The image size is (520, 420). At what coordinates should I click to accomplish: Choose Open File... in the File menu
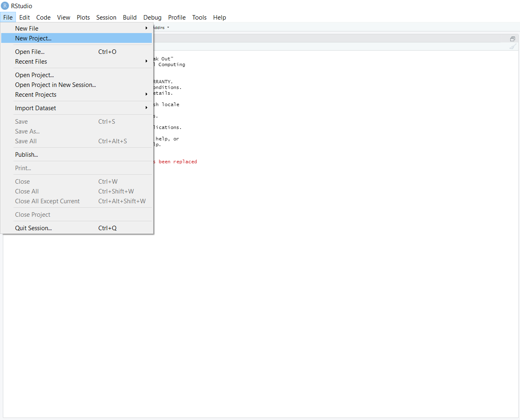[x=30, y=52]
